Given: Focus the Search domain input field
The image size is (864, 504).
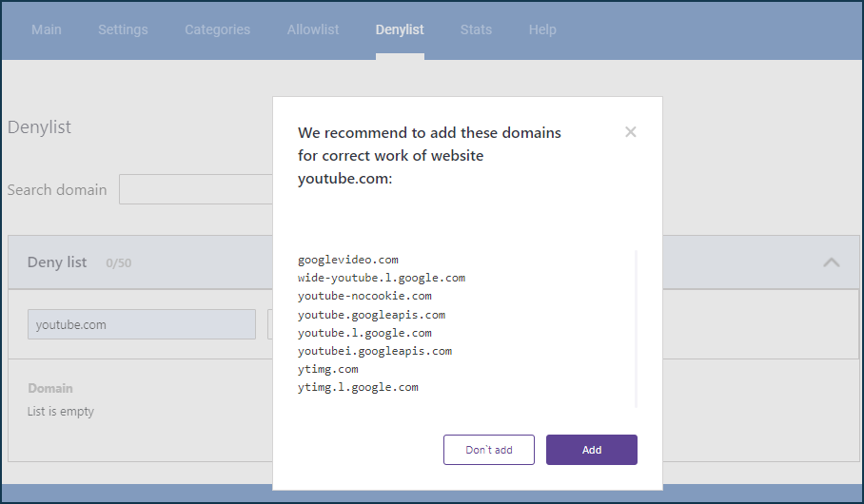Looking at the screenshot, I should [x=196, y=189].
